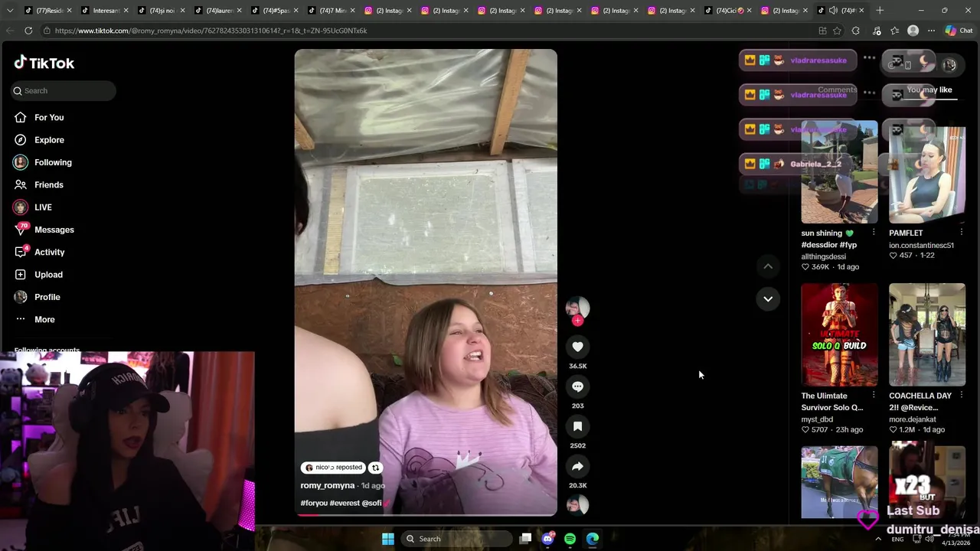Go back with the browser back arrow

point(9,31)
